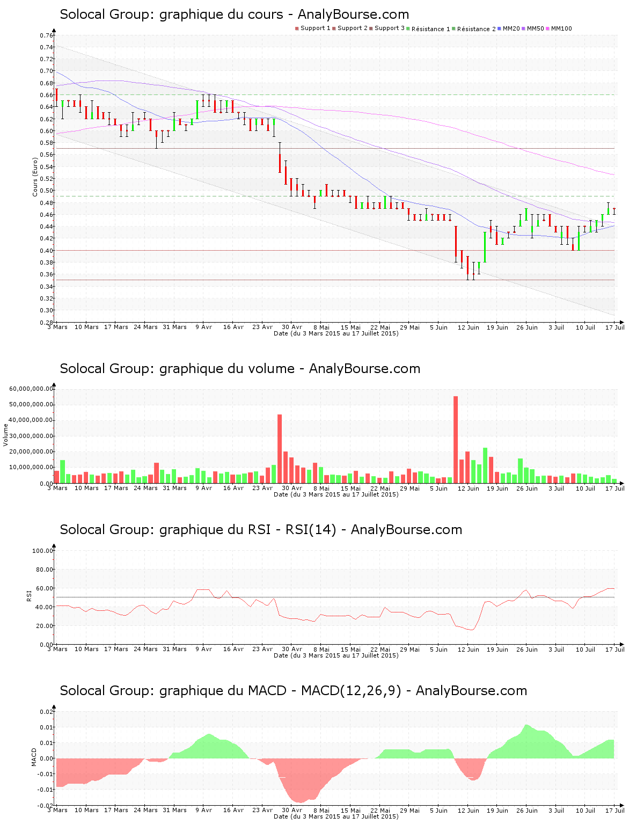Click '8 Mai' date tick on volume chart
The width and height of the screenshot is (644, 832).
[321, 488]
